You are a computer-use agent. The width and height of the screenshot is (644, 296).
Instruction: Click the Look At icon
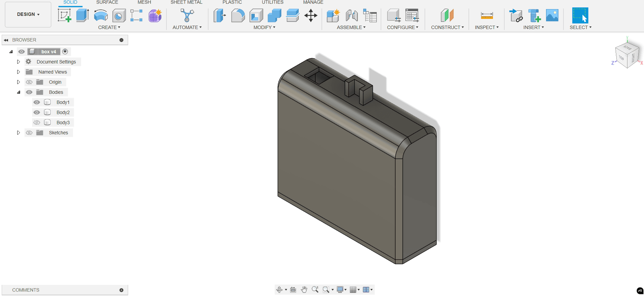tap(293, 290)
